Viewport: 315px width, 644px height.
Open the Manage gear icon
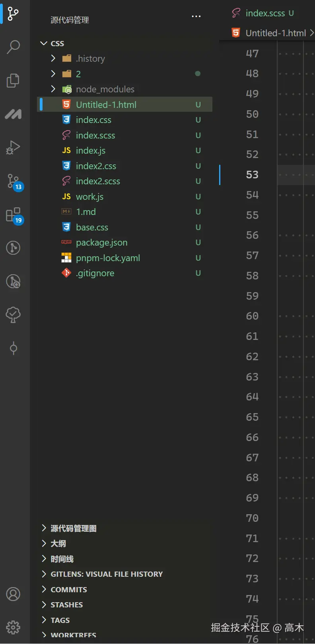(13, 628)
